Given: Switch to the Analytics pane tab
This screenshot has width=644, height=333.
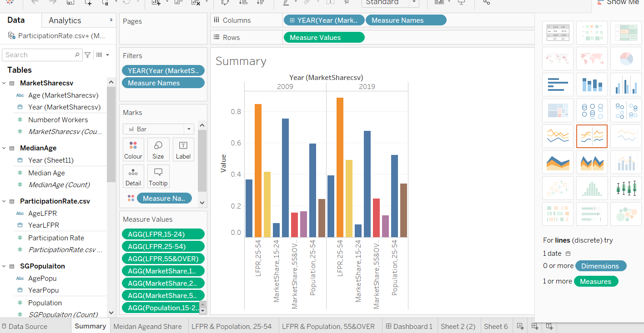Looking at the screenshot, I should (65, 20).
